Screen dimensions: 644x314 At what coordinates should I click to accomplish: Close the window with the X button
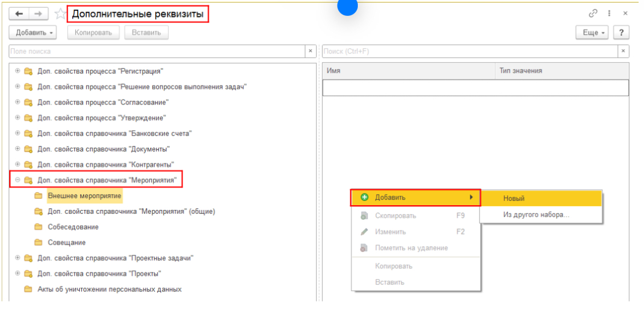[625, 14]
